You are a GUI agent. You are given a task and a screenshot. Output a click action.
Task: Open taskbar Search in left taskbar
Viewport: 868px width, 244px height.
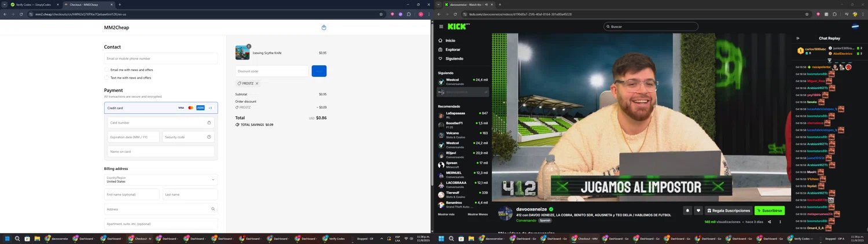click(x=17, y=238)
